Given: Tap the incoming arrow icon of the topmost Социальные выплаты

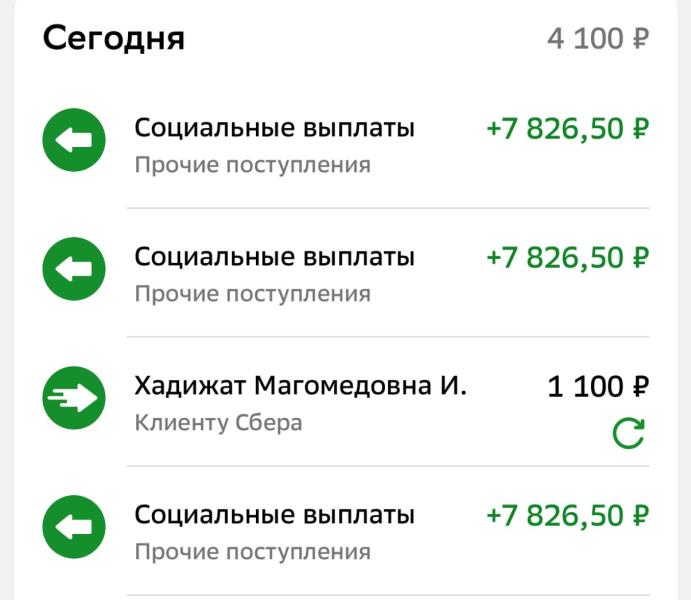Looking at the screenshot, I should click(74, 140).
